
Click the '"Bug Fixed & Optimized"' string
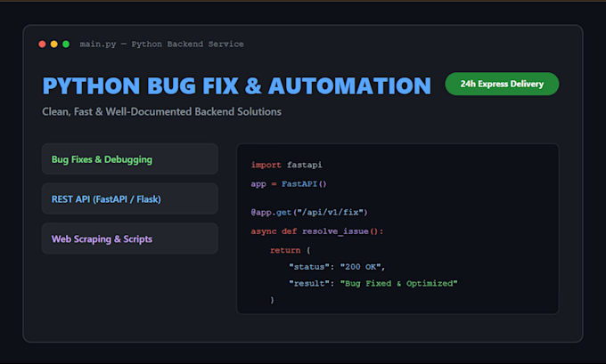click(398, 283)
